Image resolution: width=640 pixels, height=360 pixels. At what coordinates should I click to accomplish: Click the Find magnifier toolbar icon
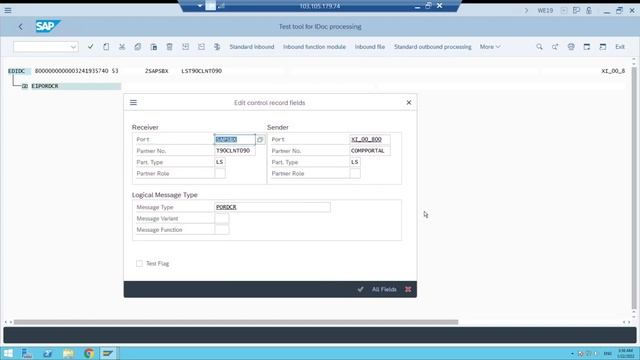click(x=539, y=47)
